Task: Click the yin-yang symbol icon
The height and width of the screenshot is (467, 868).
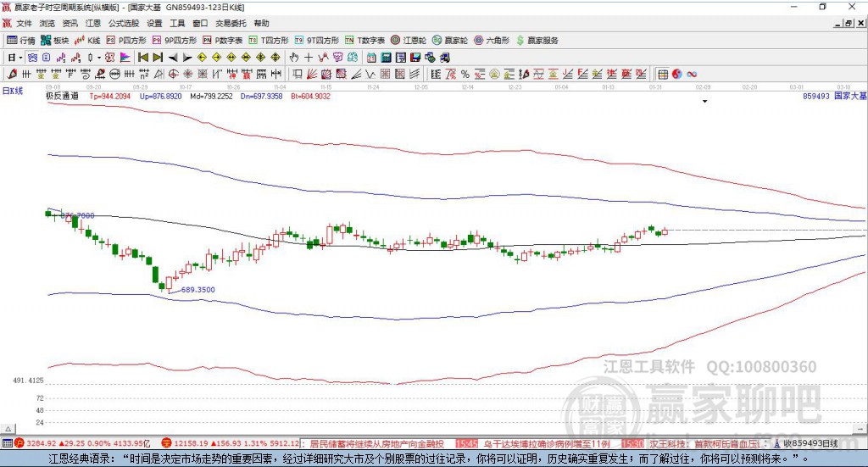Action: pyautogui.click(x=677, y=74)
